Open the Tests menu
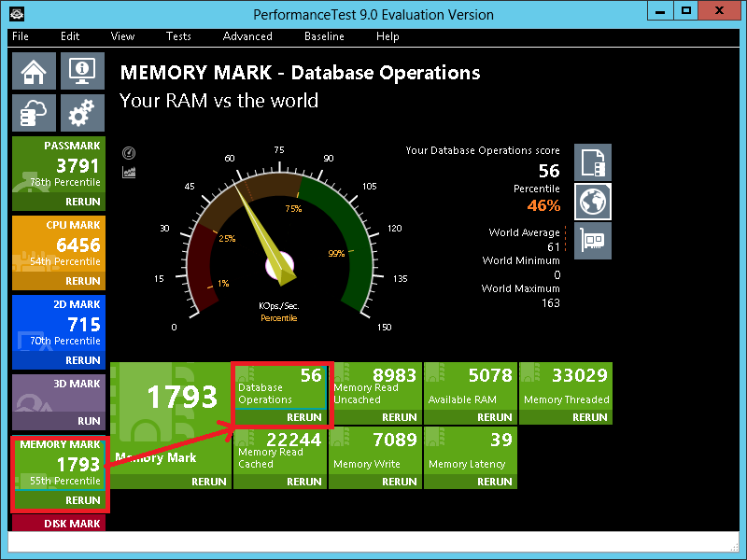Image resolution: width=747 pixels, height=560 pixels. 178,36
